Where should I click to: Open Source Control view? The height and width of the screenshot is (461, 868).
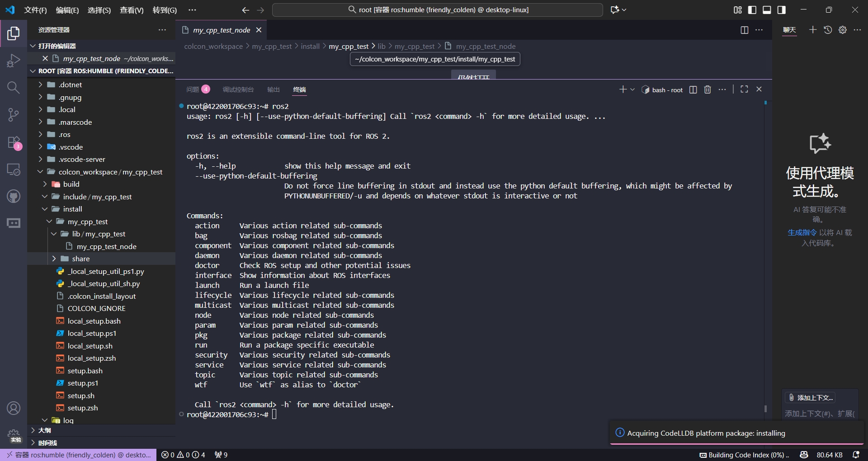click(x=14, y=115)
